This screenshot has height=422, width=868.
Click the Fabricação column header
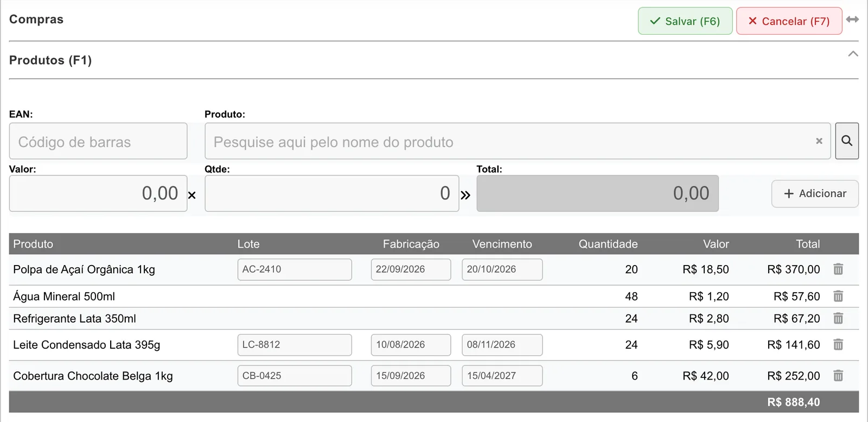click(411, 244)
